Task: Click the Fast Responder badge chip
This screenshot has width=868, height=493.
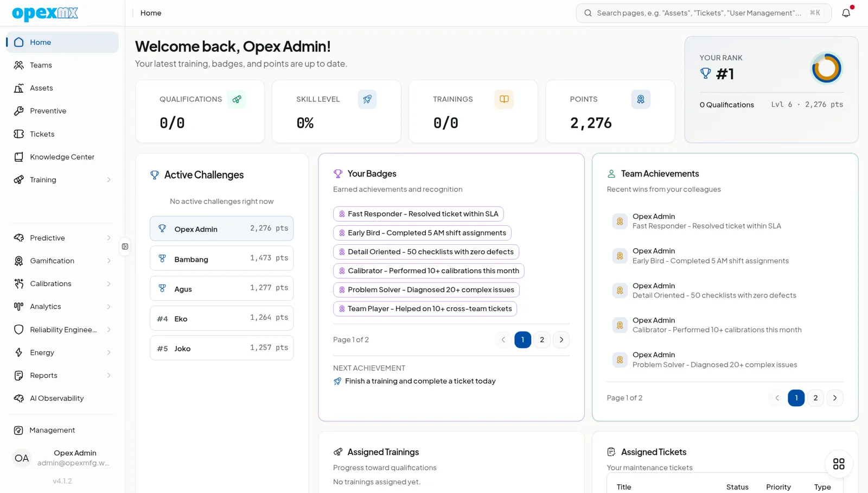Action: [418, 214]
